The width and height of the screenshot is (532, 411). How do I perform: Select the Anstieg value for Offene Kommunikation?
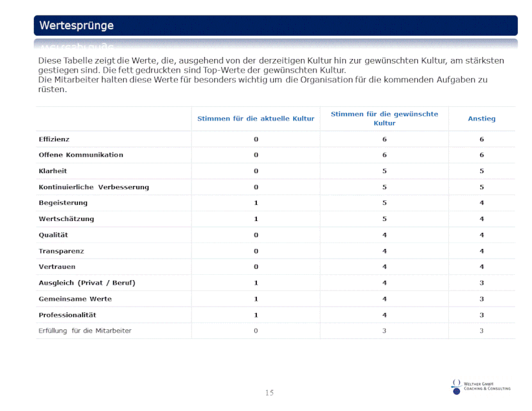481,155
